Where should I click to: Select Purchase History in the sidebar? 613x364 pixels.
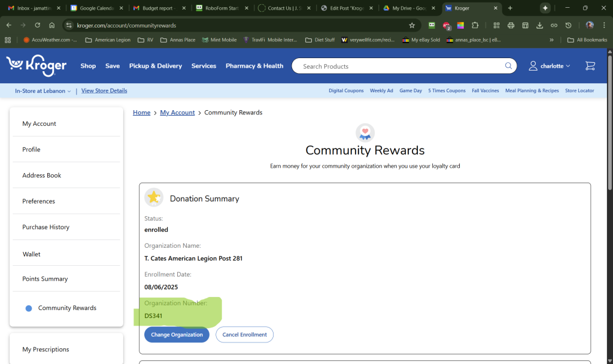pyautogui.click(x=46, y=227)
